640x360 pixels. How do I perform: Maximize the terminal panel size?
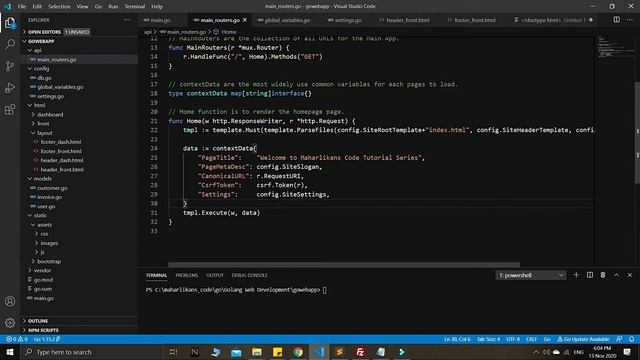(616, 275)
